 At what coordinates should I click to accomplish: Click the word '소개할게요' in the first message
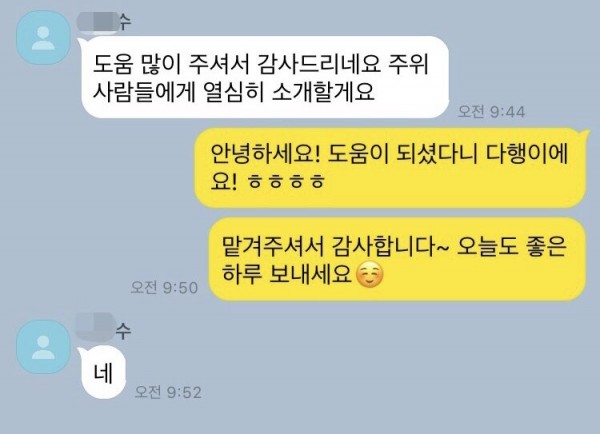tap(323, 92)
